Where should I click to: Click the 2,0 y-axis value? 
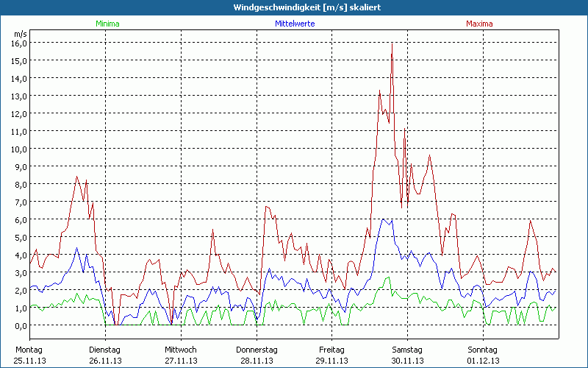click(x=22, y=290)
